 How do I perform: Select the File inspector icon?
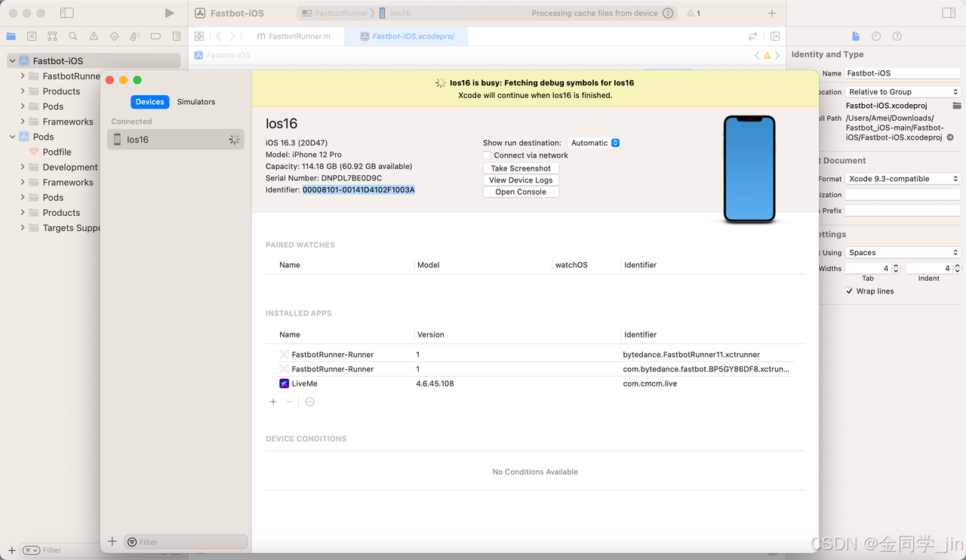tap(856, 36)
